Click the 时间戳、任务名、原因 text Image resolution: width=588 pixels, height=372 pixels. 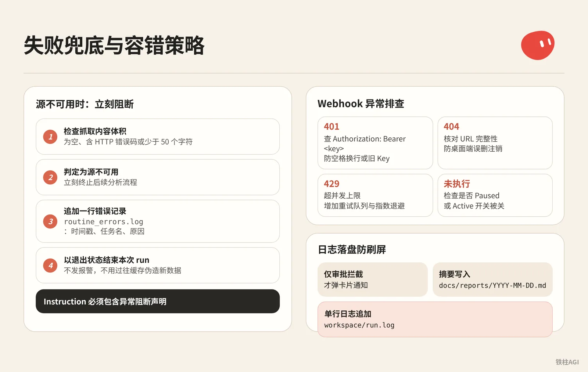(108, 231)
